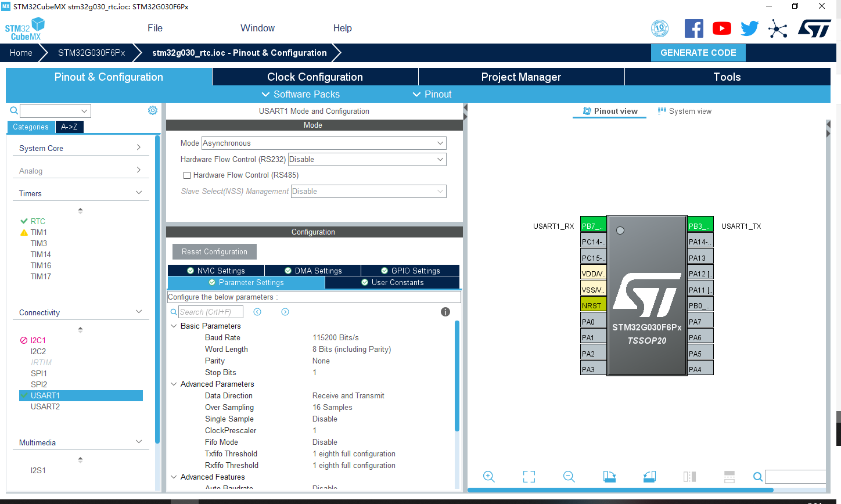The image size is (841, 504).
Task: Click the Reset Configuration button
Action: 214,251
